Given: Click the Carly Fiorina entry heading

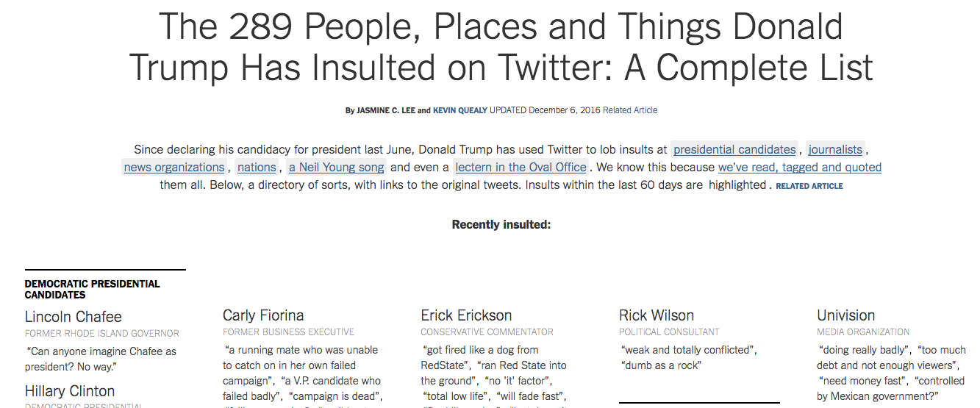Looking at the screenshot, I should pos(263,315).
